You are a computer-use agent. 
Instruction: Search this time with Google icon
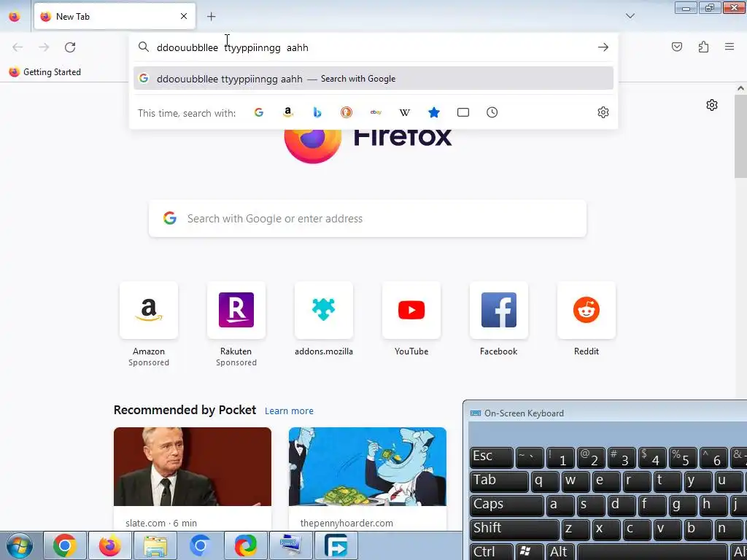coord(259,112)
